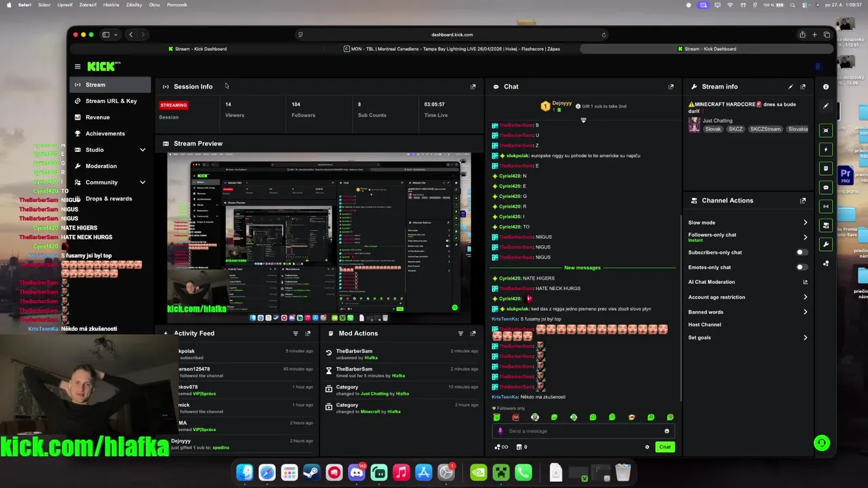Open AI Chat Moderation external link icon
Screen dimensions: 868x488
pos(805,282)
